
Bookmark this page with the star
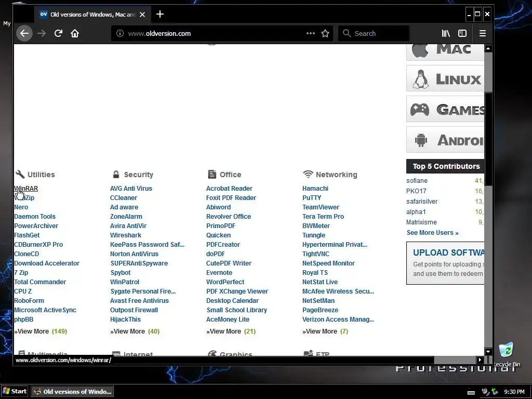(325, 33)
